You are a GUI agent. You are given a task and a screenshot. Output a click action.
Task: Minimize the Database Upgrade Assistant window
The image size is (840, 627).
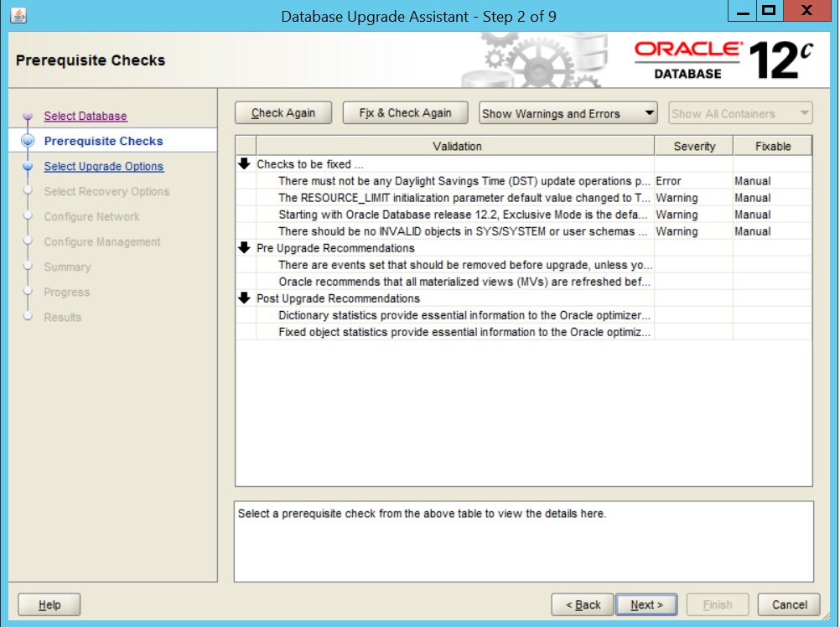pos(743,11)
